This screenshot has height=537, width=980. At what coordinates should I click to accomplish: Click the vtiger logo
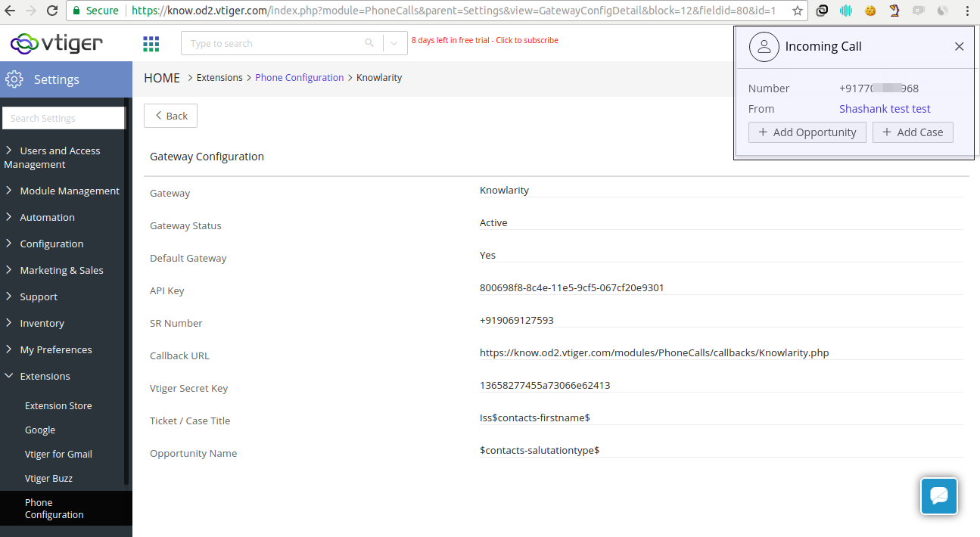point(56,44)
